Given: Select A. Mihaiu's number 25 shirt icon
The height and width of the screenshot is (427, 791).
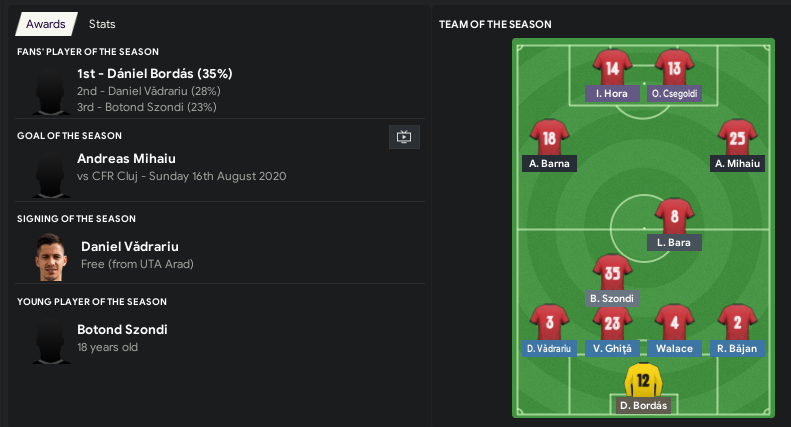Looking at the screenshot, I should 737,137.
